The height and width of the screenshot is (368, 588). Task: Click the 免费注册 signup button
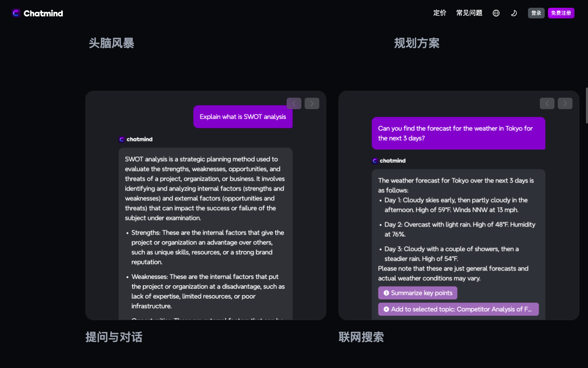point(561,13)
